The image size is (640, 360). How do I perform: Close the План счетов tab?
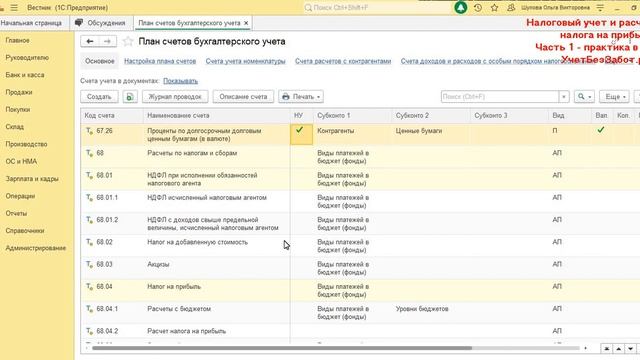point(246,23)
